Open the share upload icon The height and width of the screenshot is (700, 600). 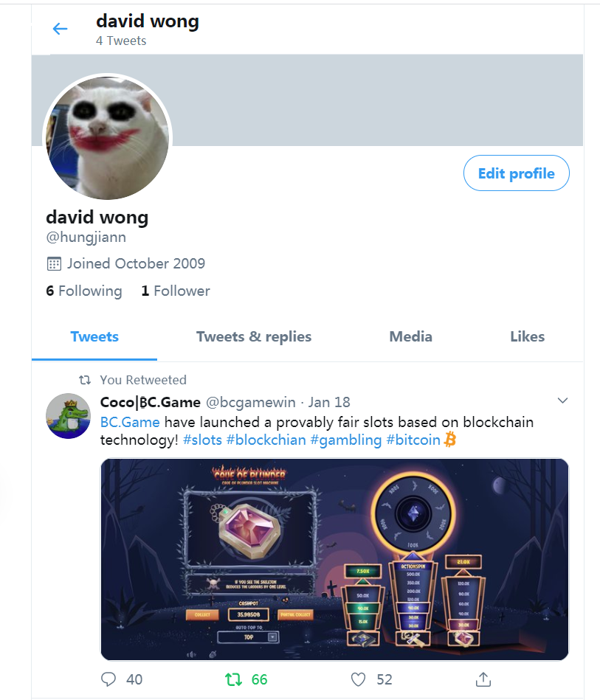(483, 679)
